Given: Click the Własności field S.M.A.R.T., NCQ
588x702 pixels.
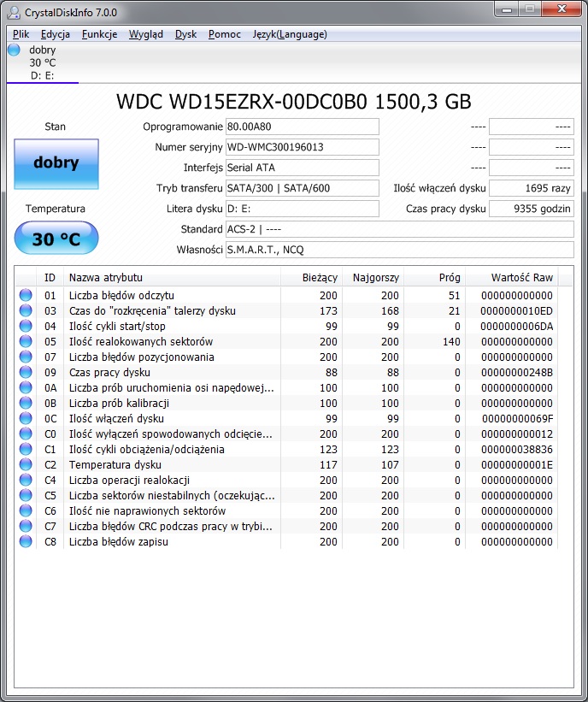Looking at the screenshot, I should (400, 250).
